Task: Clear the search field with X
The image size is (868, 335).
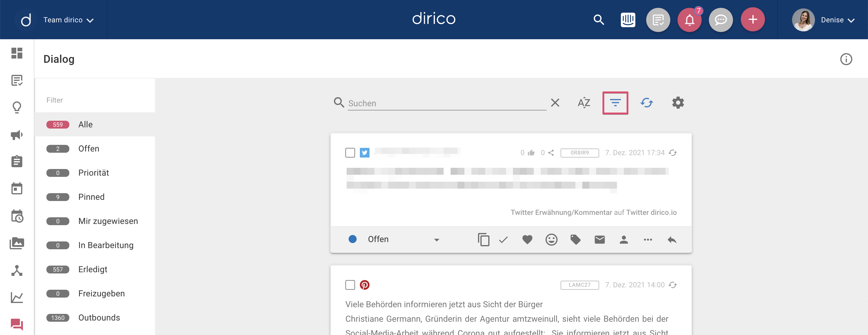Action: click(555, 103)
